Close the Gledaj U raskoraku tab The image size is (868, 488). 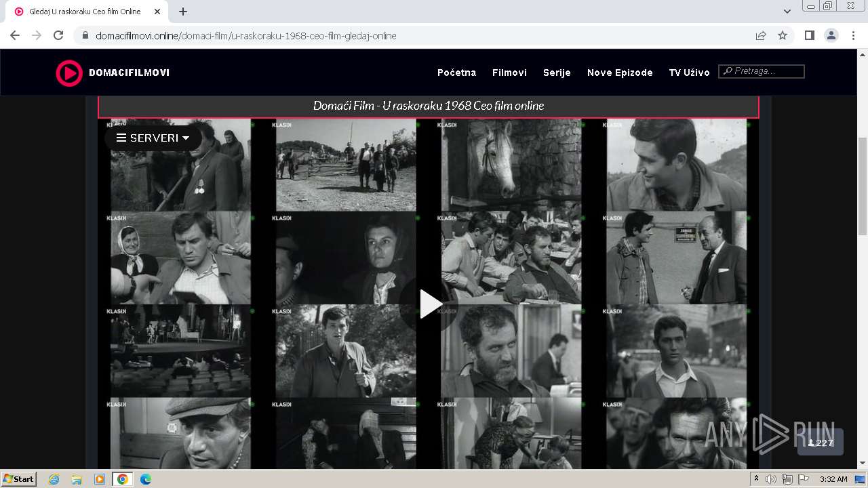point(157,12)
